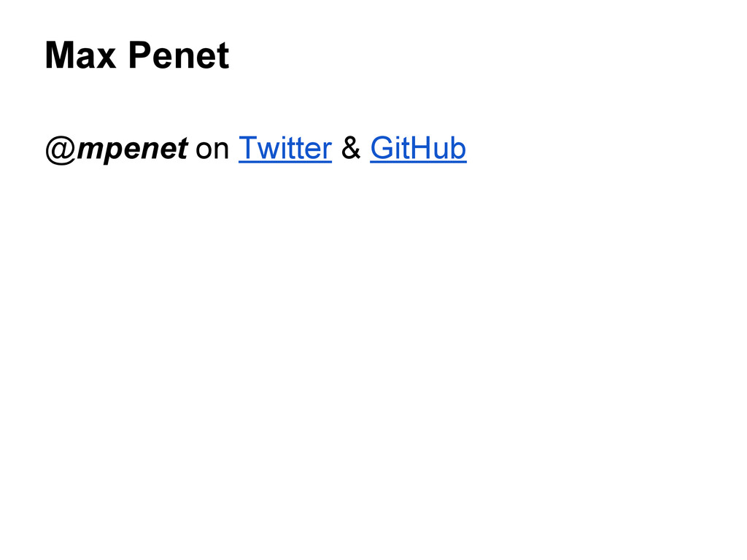Select the word Max in the title
The image size is (747, 560).
click(x=80, y=55)
